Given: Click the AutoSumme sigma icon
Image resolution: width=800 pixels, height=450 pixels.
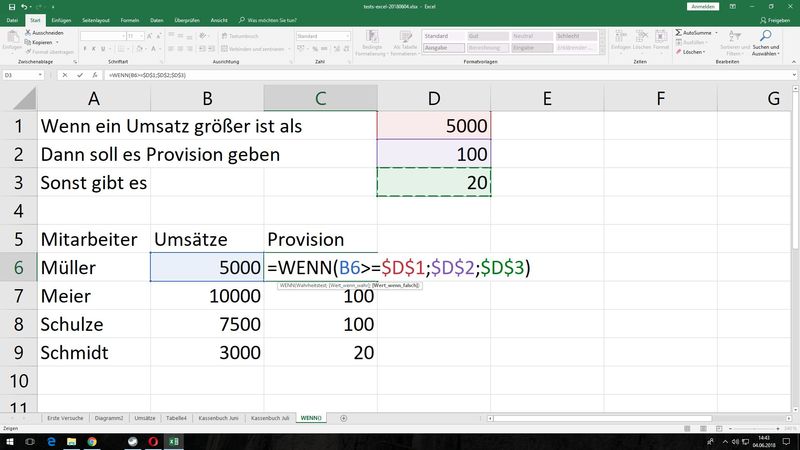Looking at the screenshot, I should (677, 32).
